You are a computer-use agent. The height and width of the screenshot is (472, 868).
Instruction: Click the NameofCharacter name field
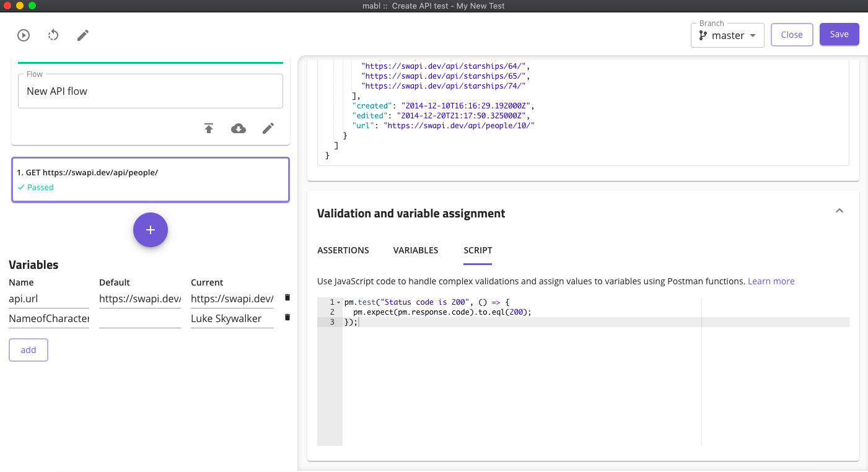coord(49,319)
